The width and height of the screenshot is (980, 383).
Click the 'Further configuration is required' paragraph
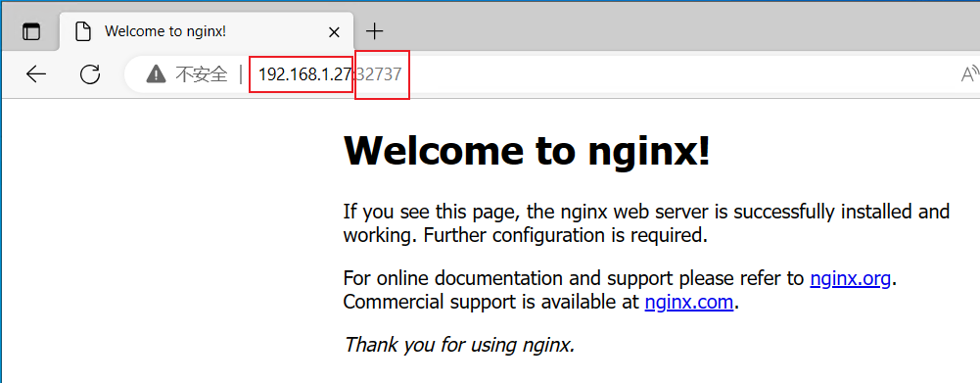[x=646, y=223]
